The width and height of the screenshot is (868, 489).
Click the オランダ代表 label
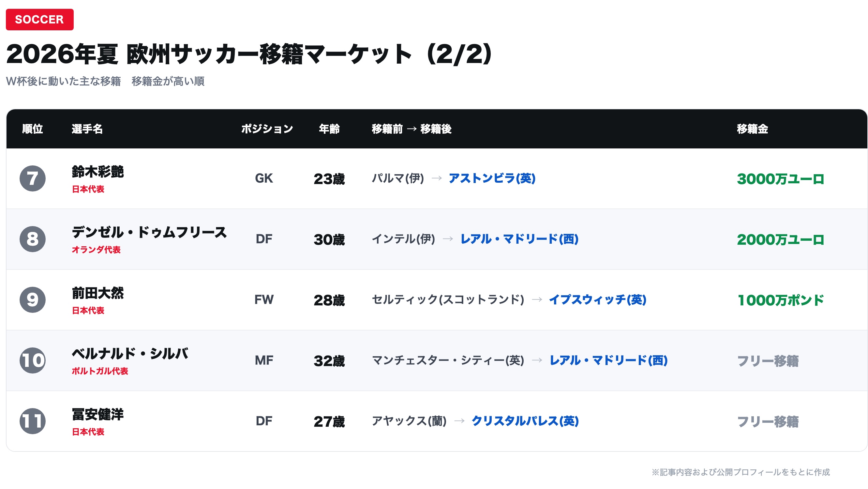point(96,250)
